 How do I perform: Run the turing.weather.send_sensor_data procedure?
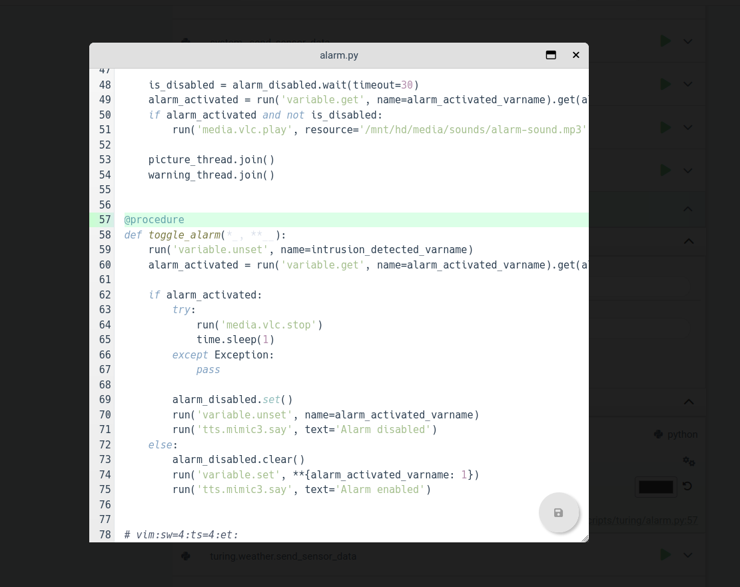pyautogui.click(x=665, y=555)
